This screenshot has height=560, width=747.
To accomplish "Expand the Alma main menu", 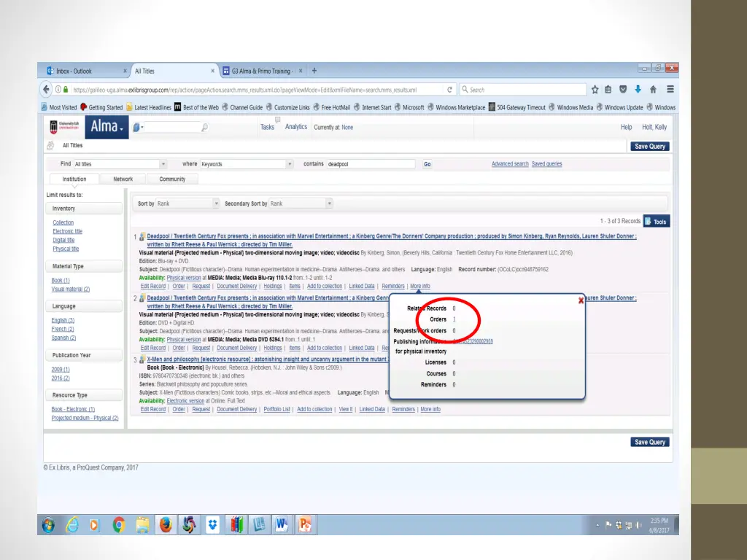I will point(107,127).
